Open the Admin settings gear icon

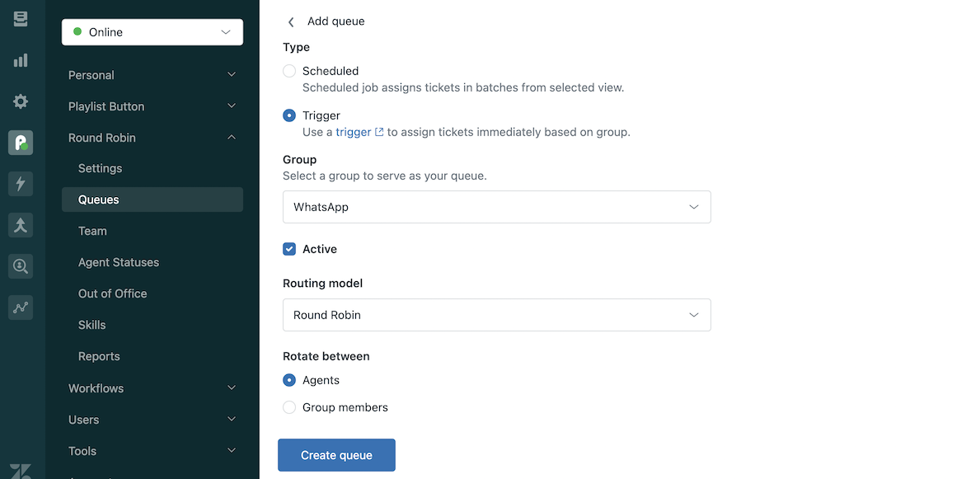[20, 101]
